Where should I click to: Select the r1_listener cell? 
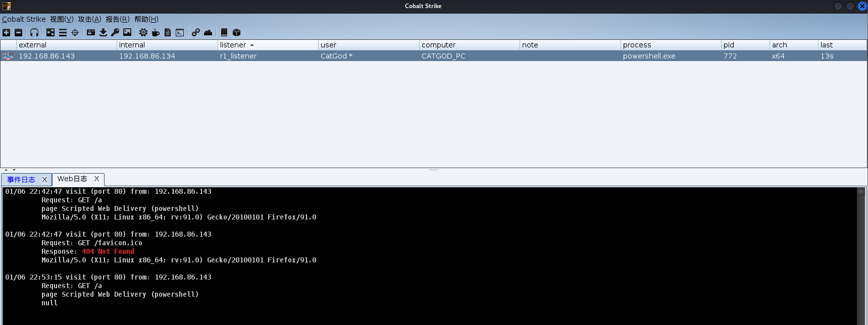pos(268,56)
